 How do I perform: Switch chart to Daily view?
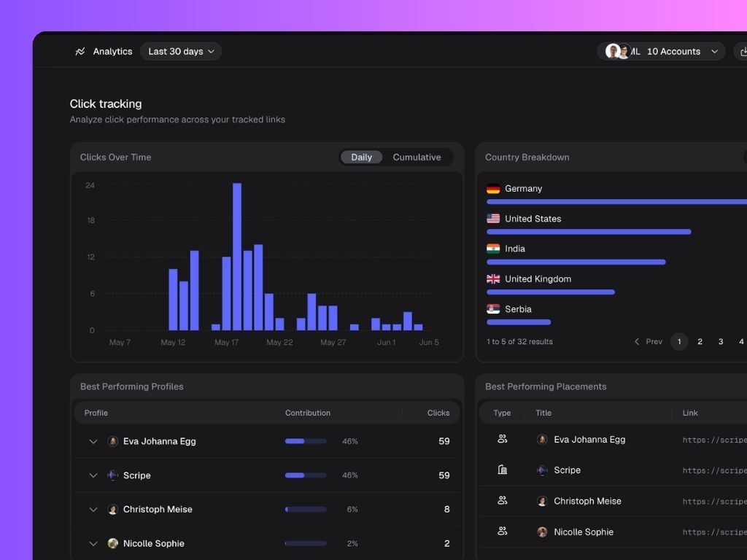coord(361,157)
